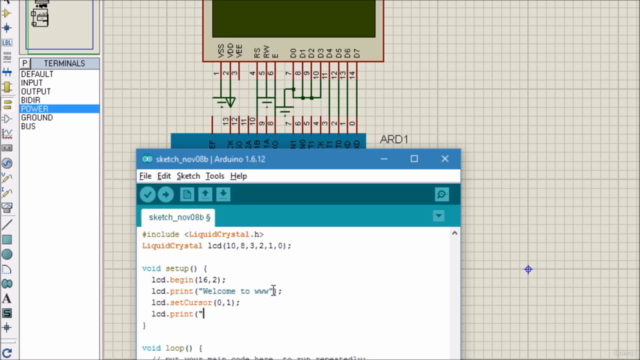Click the #include LiquidCrystal.h code line
The height and width of the screenshot is (360, 640).
[x=203, y=234]
